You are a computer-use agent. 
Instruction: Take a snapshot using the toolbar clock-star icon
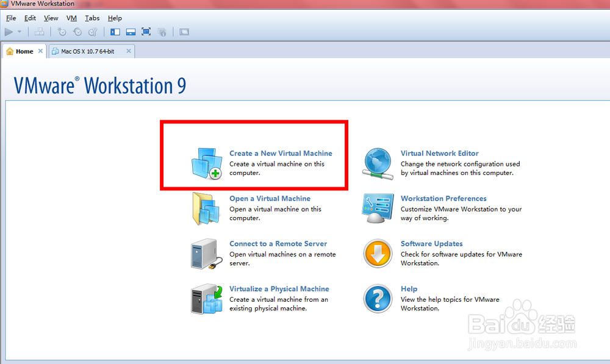point(62,32)
